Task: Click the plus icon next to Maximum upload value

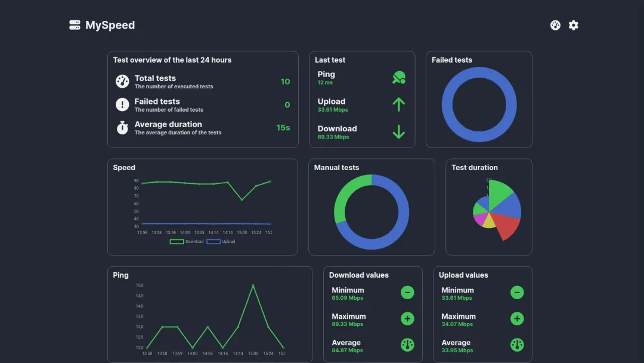Action: tap(517, 319)
